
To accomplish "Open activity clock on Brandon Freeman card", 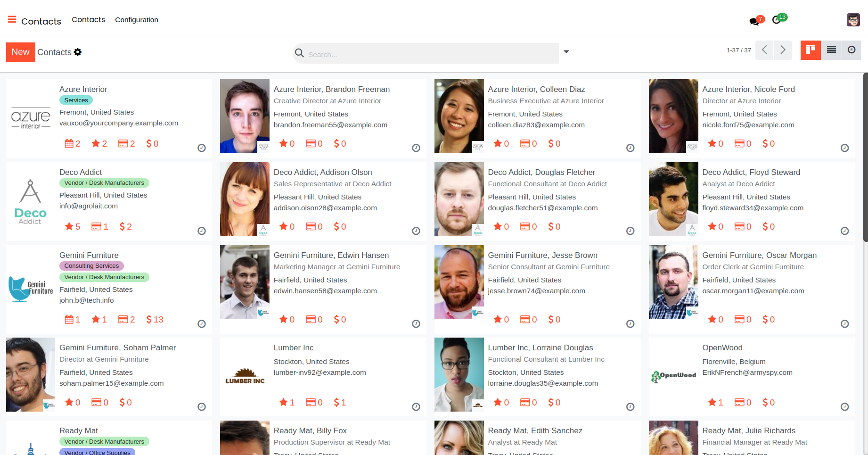I will point(416,148).
